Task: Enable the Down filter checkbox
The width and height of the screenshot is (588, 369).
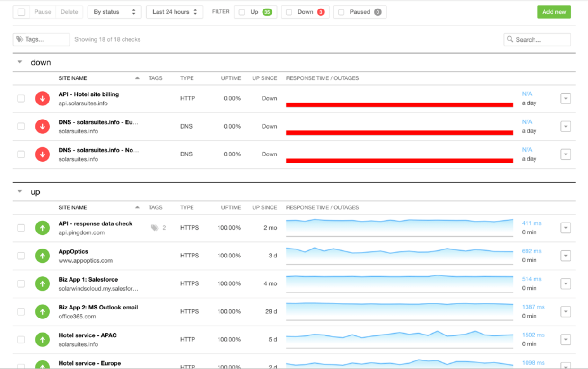Action: coord(289,12)
